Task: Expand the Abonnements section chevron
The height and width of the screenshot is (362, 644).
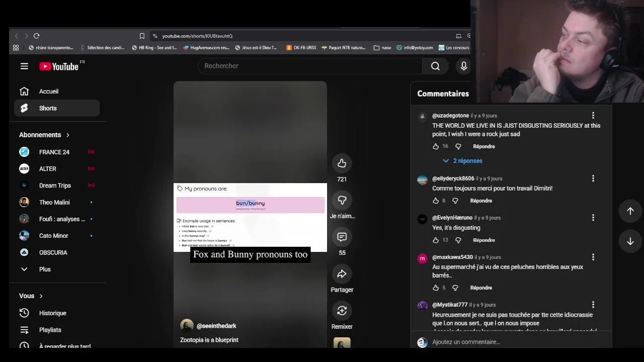Action: tap(67, 135)
